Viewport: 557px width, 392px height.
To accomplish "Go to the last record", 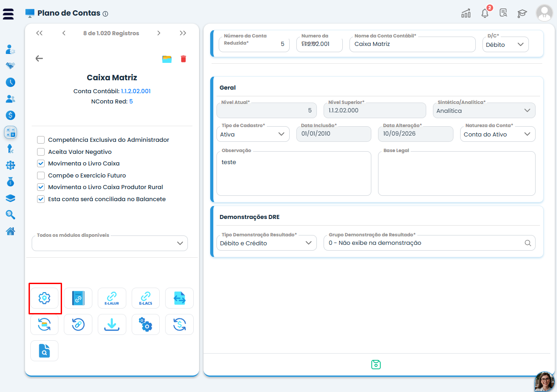I will coord(183,33).
